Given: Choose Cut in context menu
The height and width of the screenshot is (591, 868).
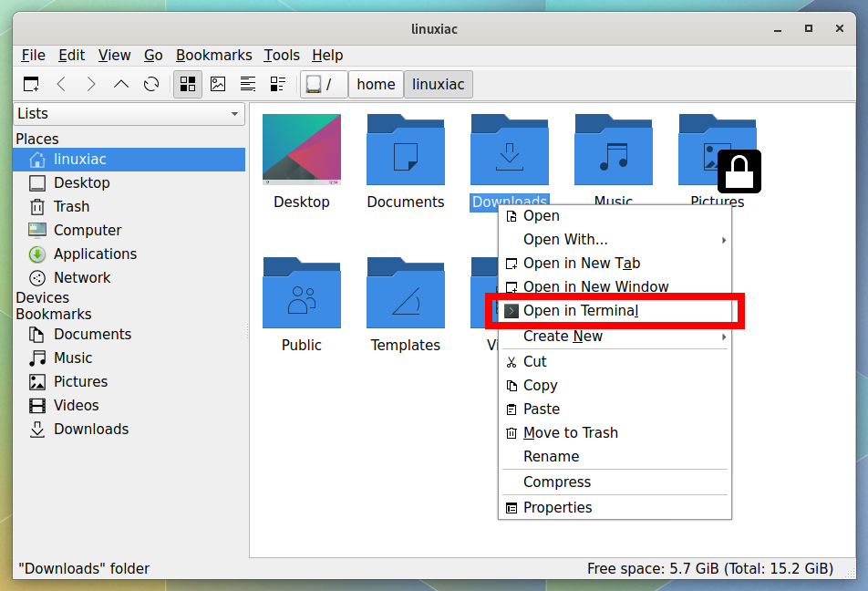Looking at the screenshot, I should (x=615, y=362).
